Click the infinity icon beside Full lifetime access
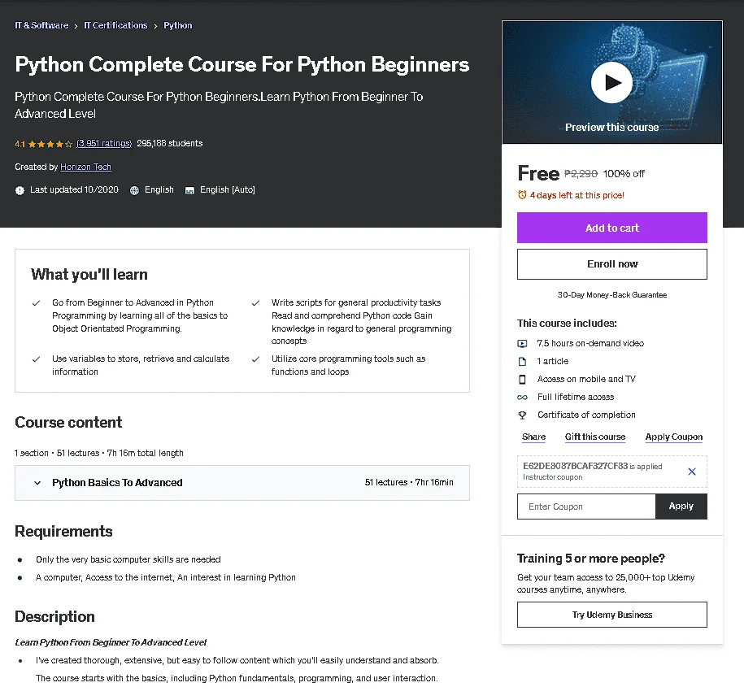The image size is (744, 700). tap(522, 398)
